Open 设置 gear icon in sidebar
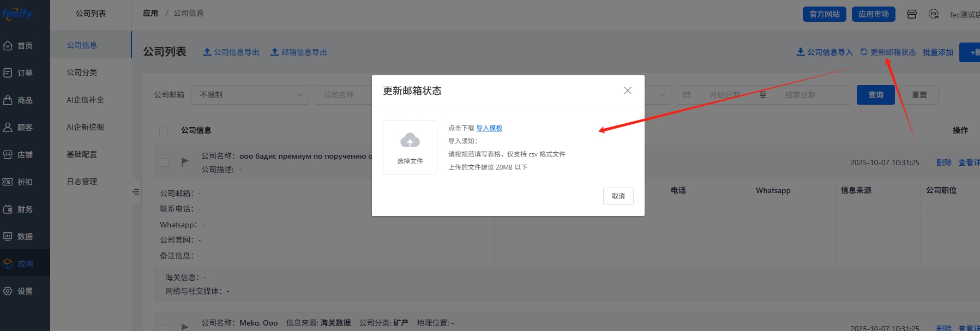 coord(8,291)
